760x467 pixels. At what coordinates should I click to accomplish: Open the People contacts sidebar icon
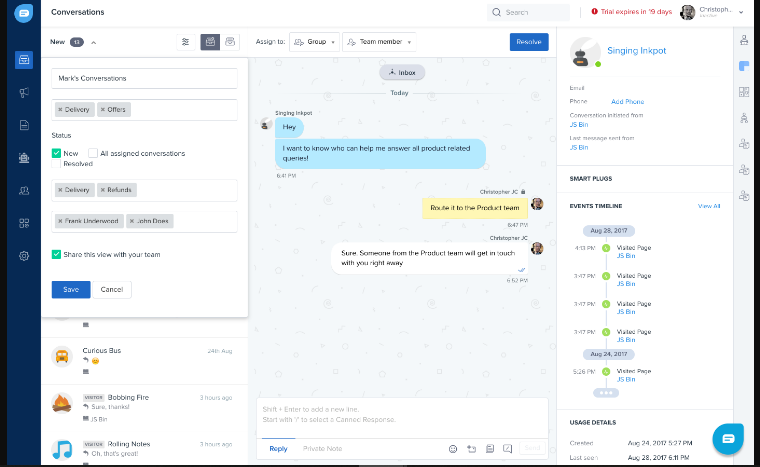[24, 191]
